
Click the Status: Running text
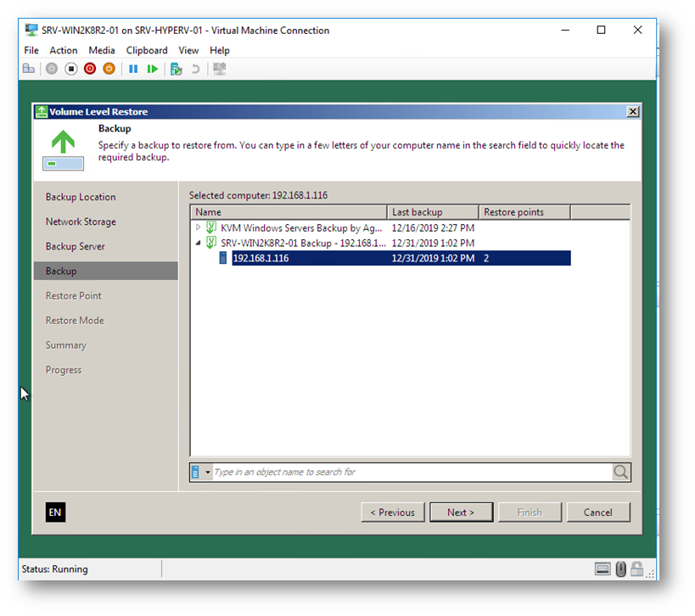[54, 569]
